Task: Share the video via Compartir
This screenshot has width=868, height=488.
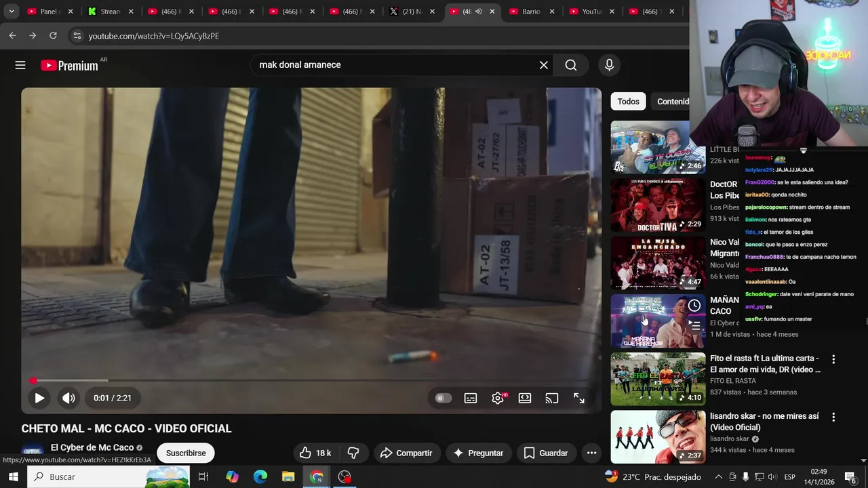Action: coord(406,453)
